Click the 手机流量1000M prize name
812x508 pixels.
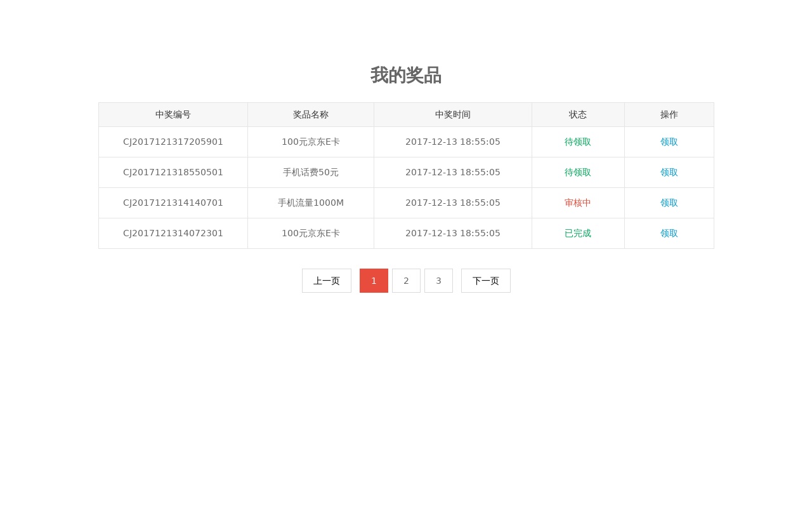click(x=311, y=203)
